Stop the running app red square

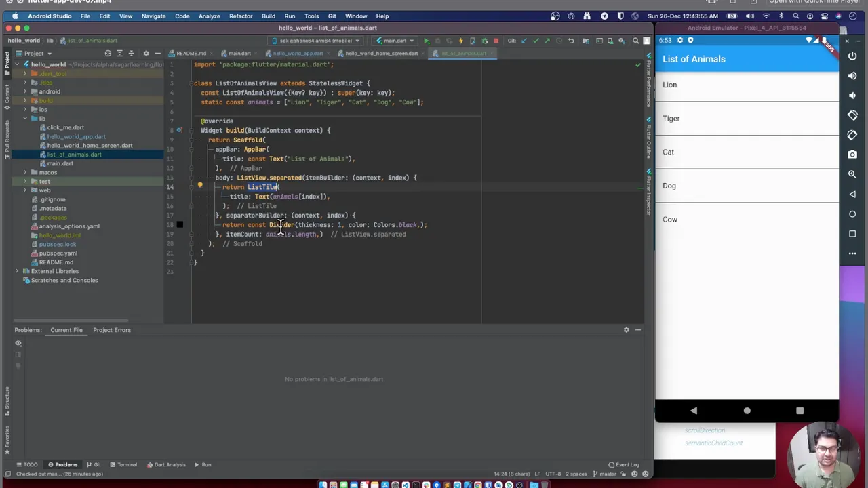(x=496, y=41)
